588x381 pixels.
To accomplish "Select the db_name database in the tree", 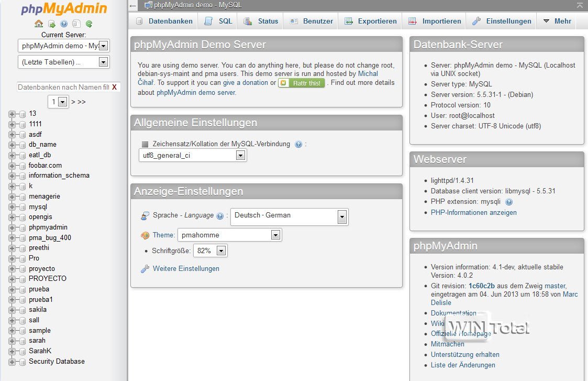I will pos(42,145).
